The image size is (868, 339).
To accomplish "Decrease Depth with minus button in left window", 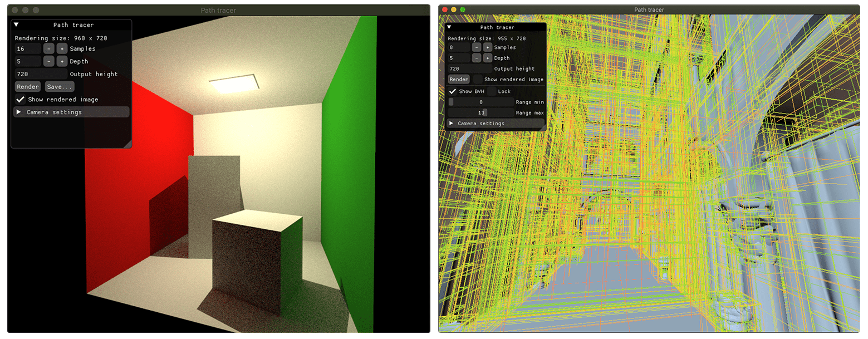I will [49, 61].
